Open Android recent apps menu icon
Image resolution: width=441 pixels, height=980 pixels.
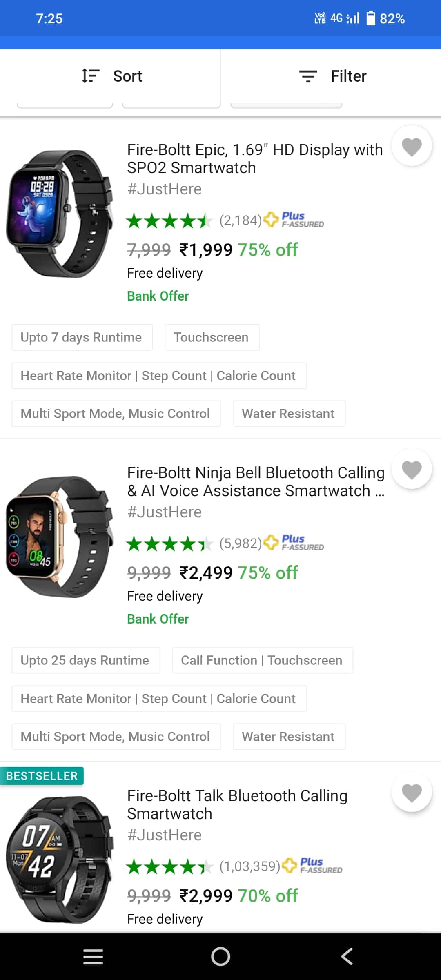click(x=93, y=956)
